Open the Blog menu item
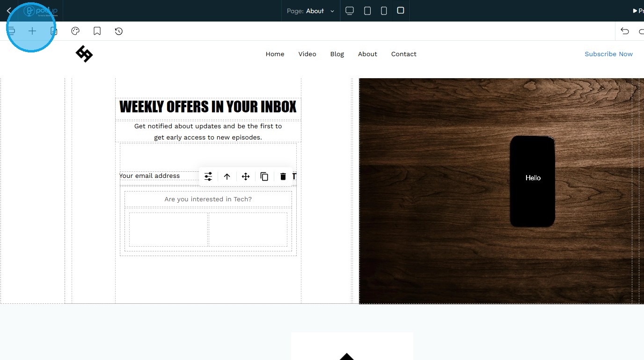644x360 pixels. click(x=337, y=54)
